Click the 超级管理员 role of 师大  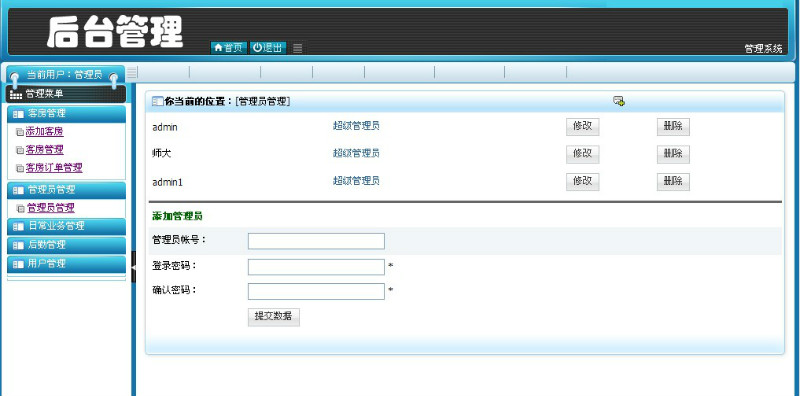coord(356,153)
